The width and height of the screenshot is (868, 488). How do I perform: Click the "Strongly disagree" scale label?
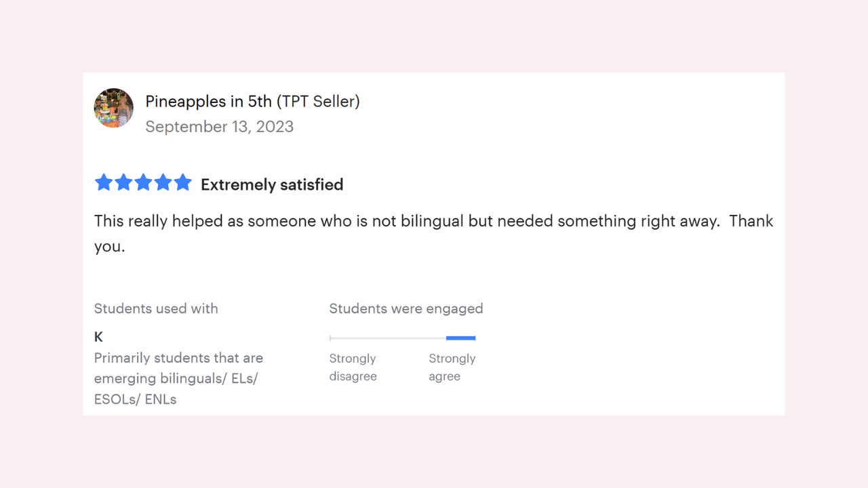click(353, 367)
